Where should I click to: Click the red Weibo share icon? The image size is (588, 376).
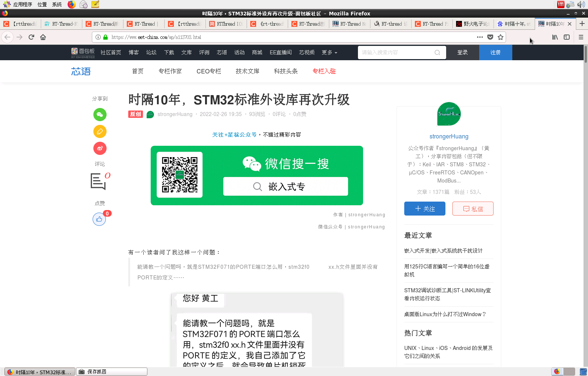coord(100,148)
